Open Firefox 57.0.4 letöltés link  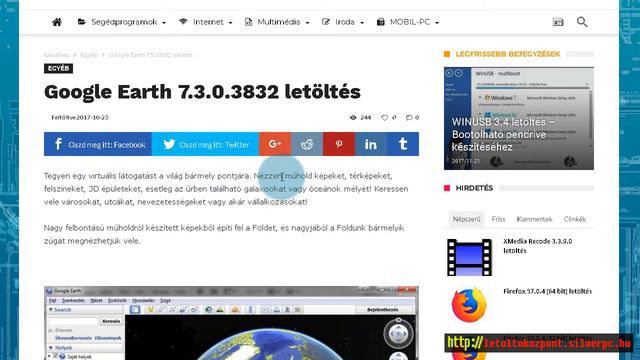[x=547, y=291]
